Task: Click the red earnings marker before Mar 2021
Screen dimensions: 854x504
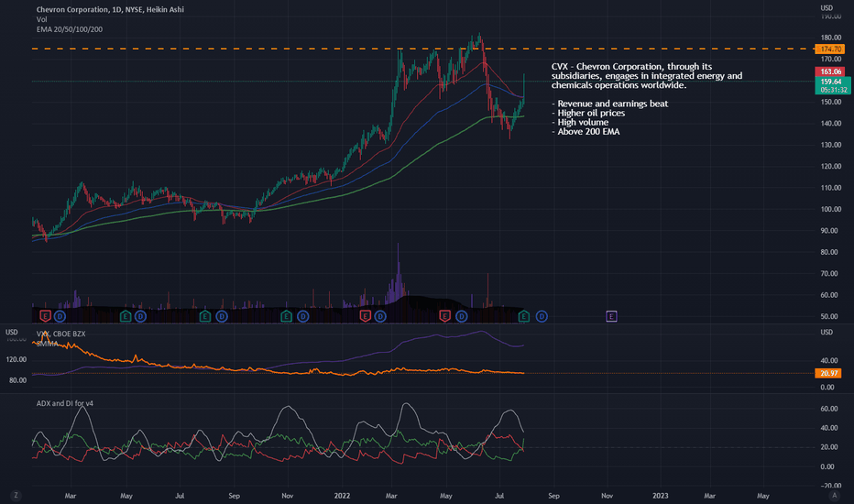Action: pos(45,316)
